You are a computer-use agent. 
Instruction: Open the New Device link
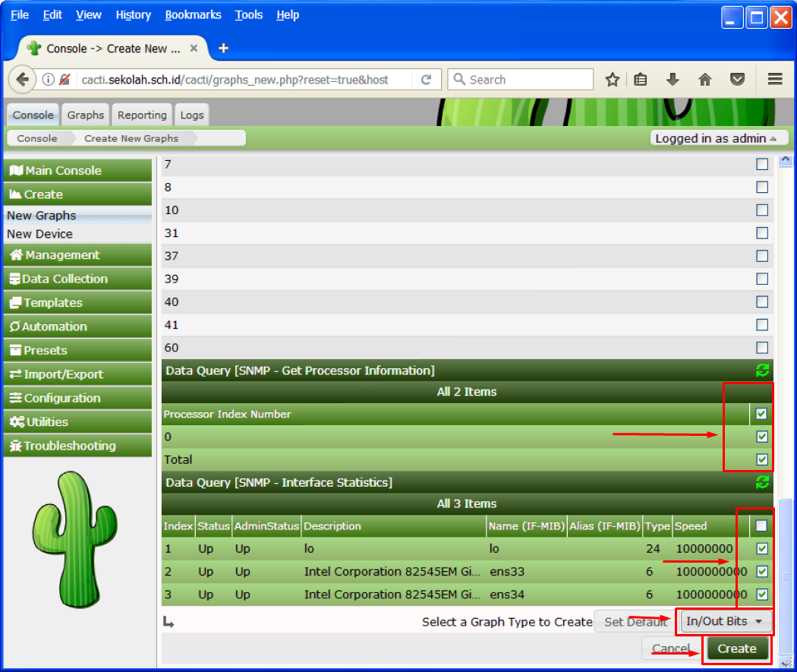pos(39,234)
